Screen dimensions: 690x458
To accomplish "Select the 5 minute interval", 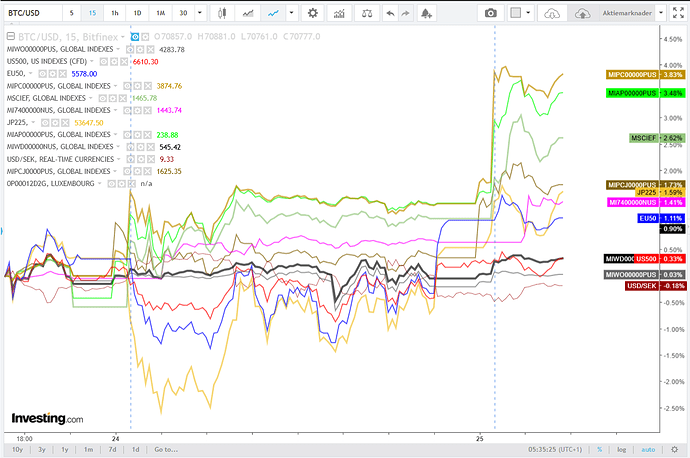I will coord(71,13).
